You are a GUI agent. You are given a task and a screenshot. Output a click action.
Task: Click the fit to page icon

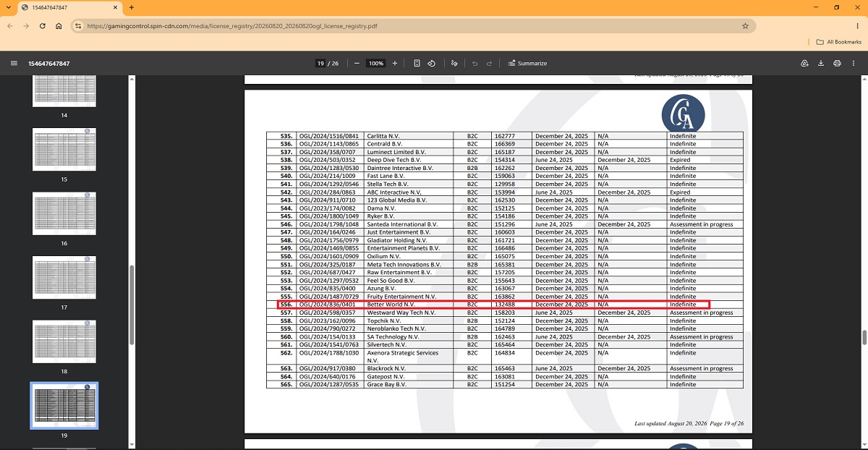(x=417, y=64)
